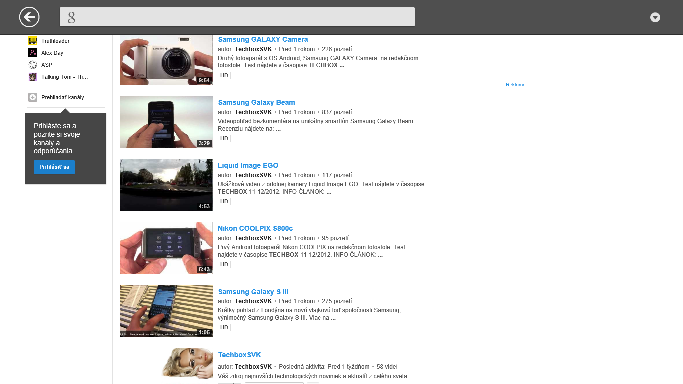Open the yellow channel icon in sidebar

pos(33,41)
